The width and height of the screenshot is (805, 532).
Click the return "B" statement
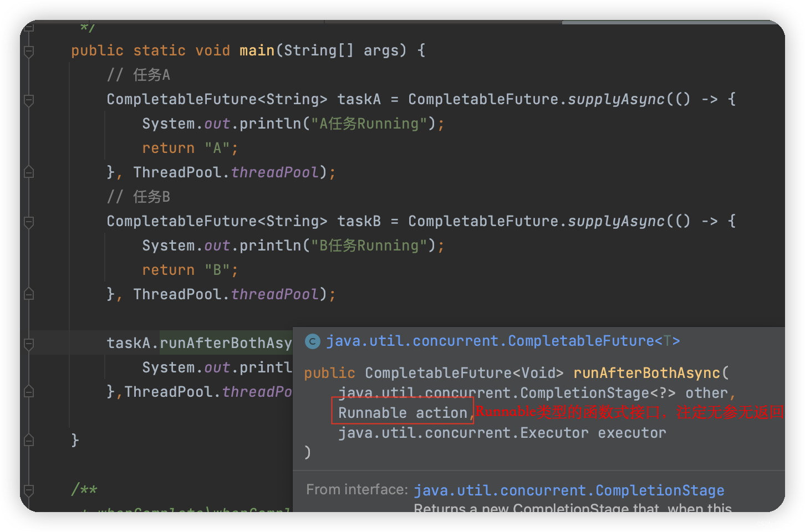[x=190, y=270]
